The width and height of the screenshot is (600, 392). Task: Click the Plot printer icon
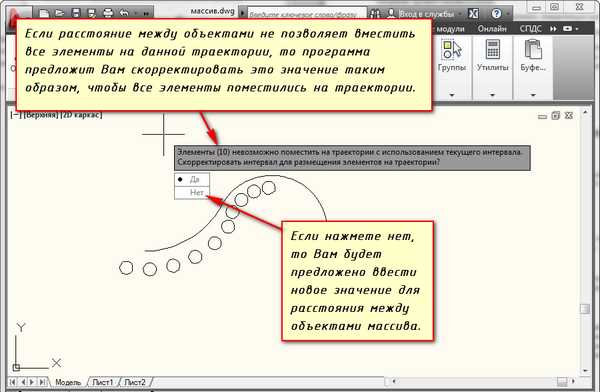coord(108,13)
